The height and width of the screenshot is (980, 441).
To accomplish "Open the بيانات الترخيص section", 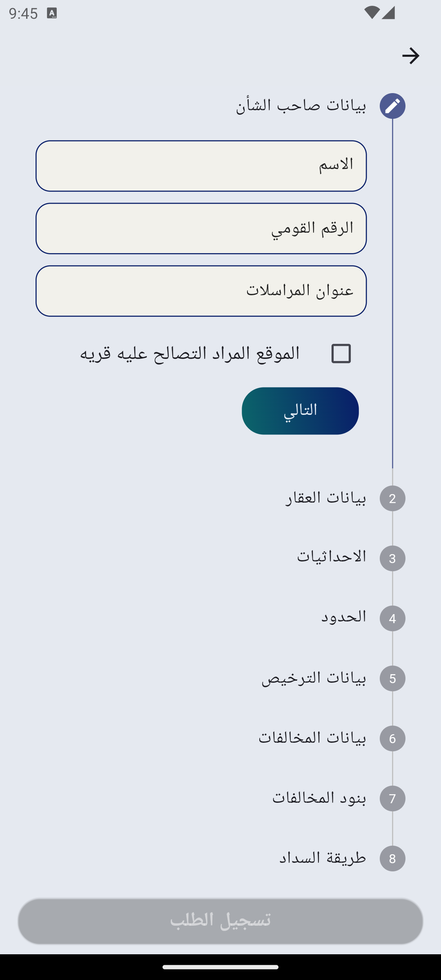I will tap(314, 678).
